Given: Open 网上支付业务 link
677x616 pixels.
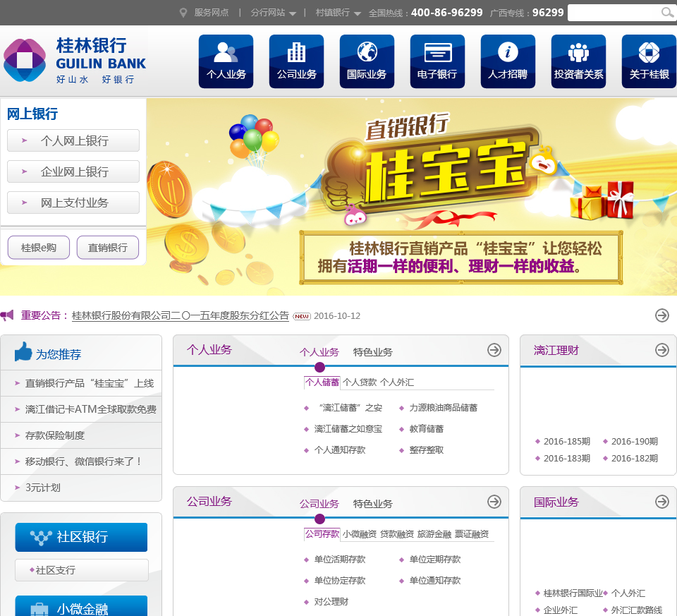Looking at the screenshot, I should coord(73,203).
